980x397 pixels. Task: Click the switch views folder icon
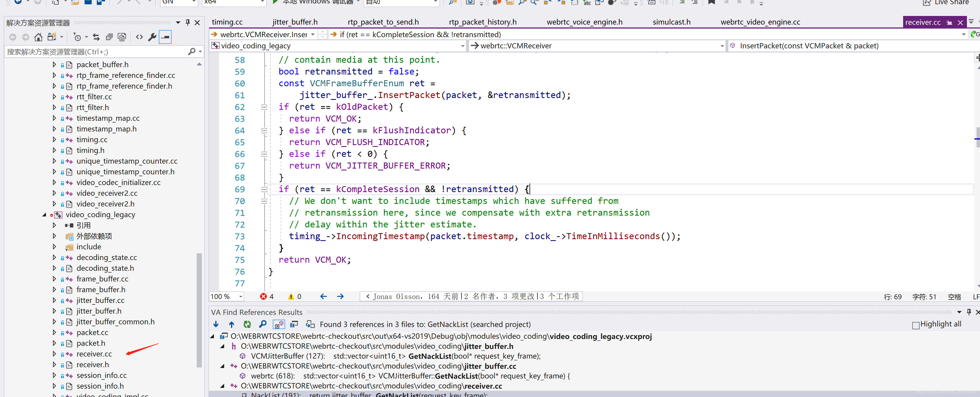tap(52, 37)
